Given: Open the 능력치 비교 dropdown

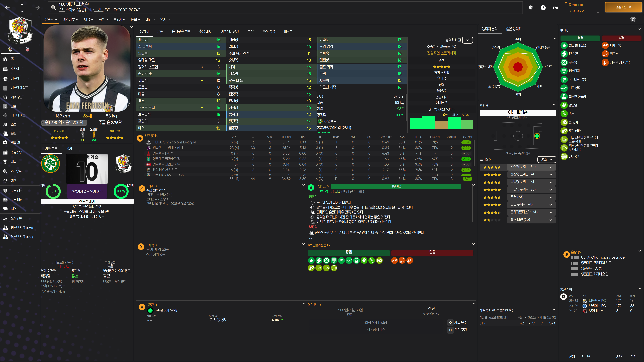Looking at the screenshot, I should point(467,40).
